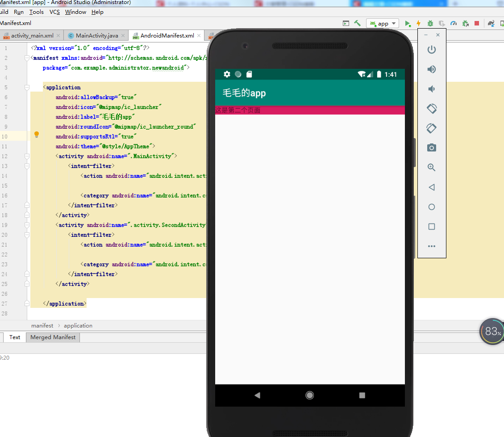Close the AndroidManifest.xml tab
504x437 pixels.
[199, 36]
